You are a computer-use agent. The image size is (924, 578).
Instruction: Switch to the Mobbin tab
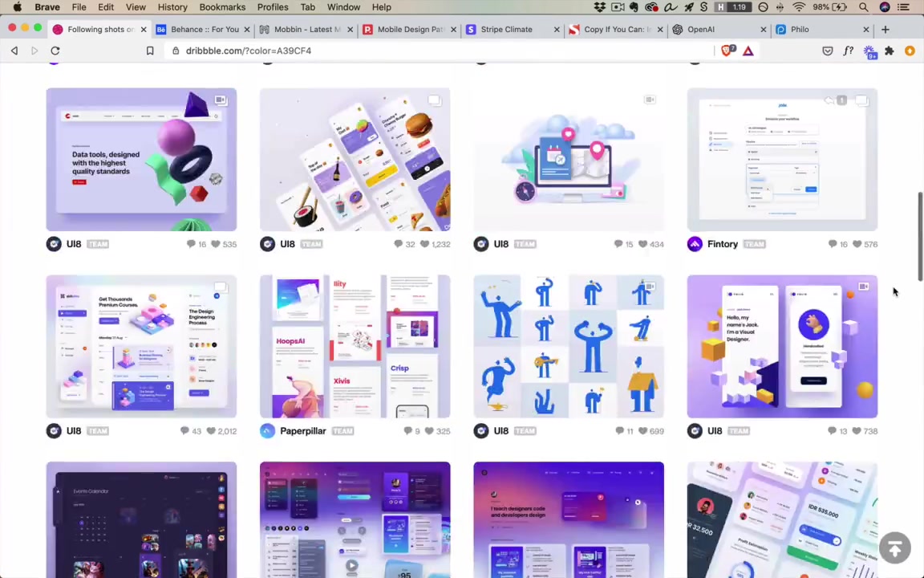click(x=306, y=30)
